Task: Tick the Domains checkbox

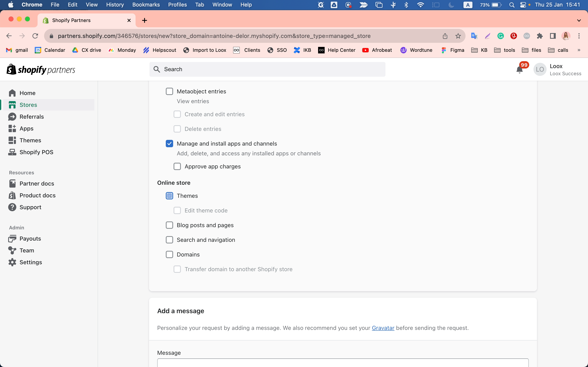Action: [169, 254]
